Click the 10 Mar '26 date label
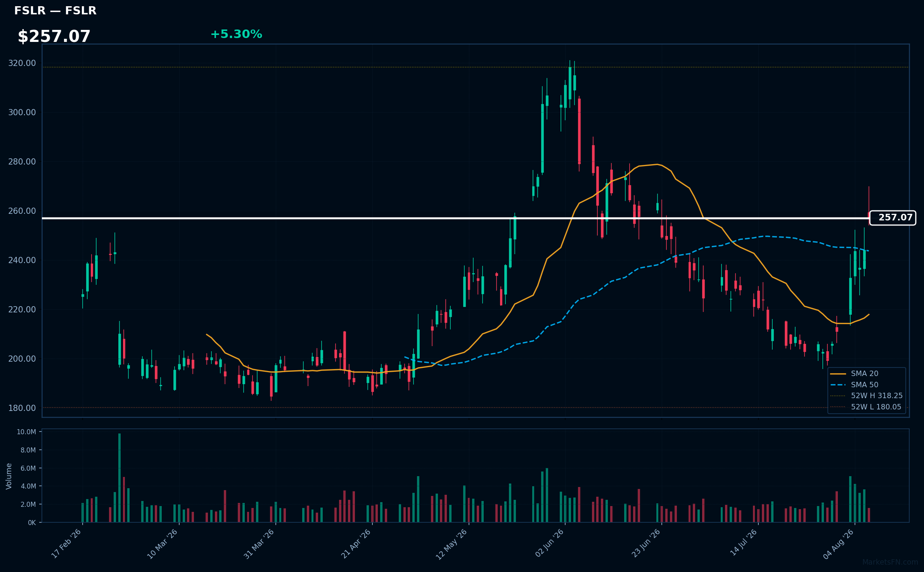 [x=162, y=544]
